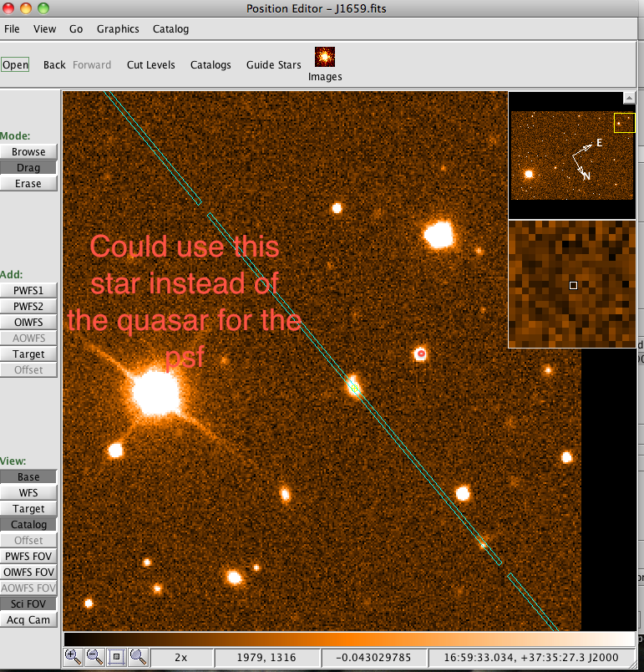Show the PWFS FOV overlay

(x=28, y=556)
